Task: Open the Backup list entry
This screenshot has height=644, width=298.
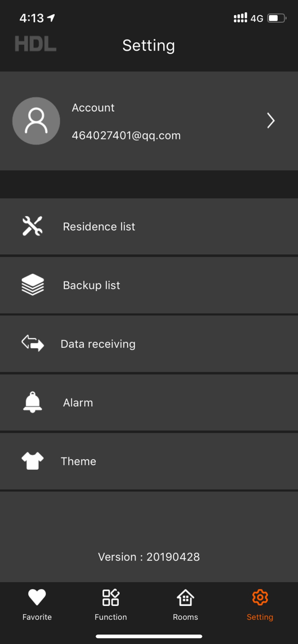Action: pyautogui.click(x=149, y=285)
